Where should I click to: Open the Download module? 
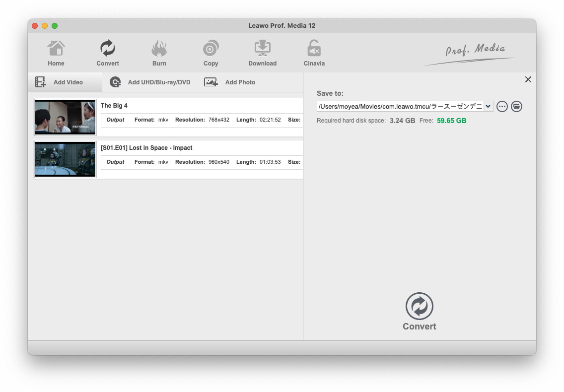[262, 53]
